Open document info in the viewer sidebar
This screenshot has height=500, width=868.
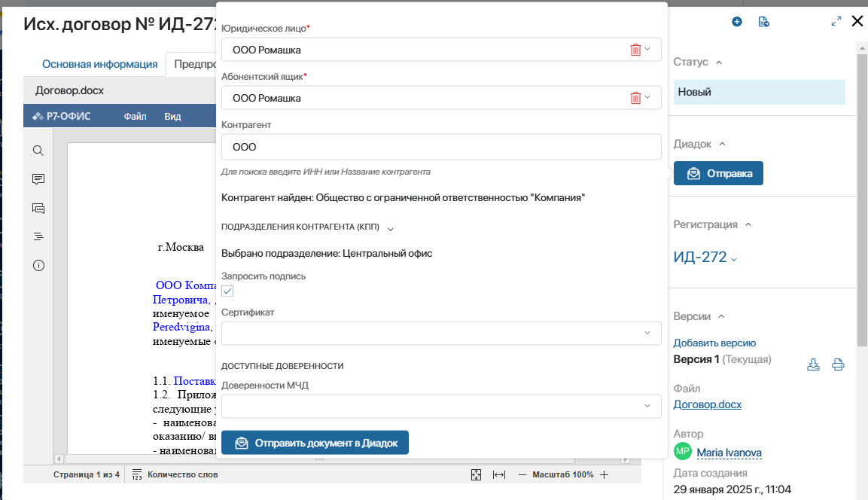[38, 264]
